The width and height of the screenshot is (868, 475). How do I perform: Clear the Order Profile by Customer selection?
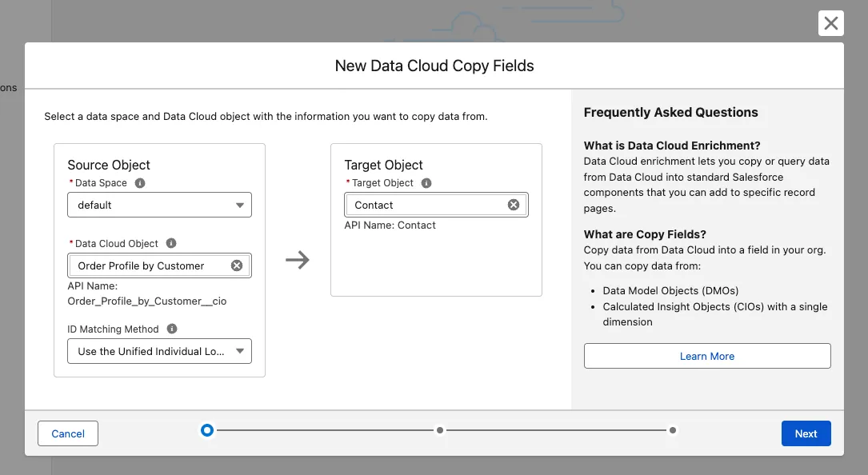coord(237,265)
